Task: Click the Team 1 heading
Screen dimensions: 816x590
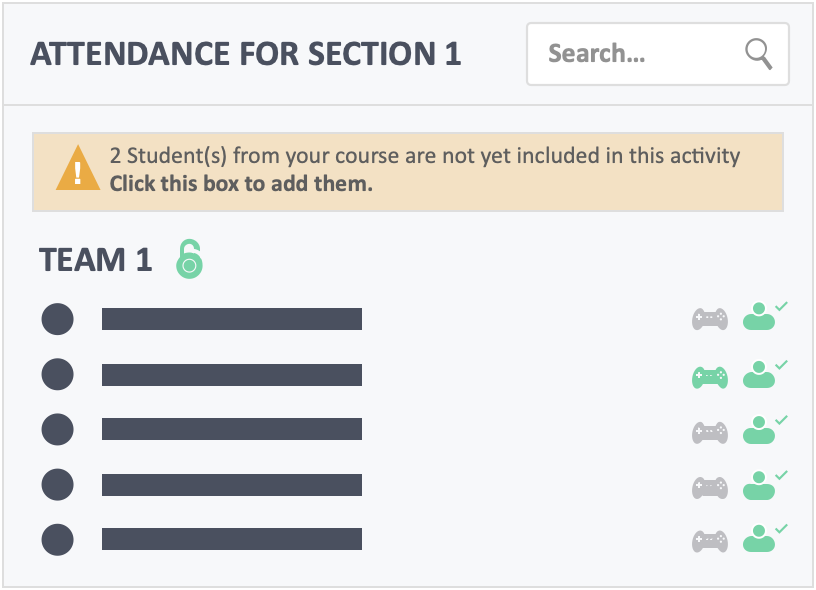Action: 95,260
